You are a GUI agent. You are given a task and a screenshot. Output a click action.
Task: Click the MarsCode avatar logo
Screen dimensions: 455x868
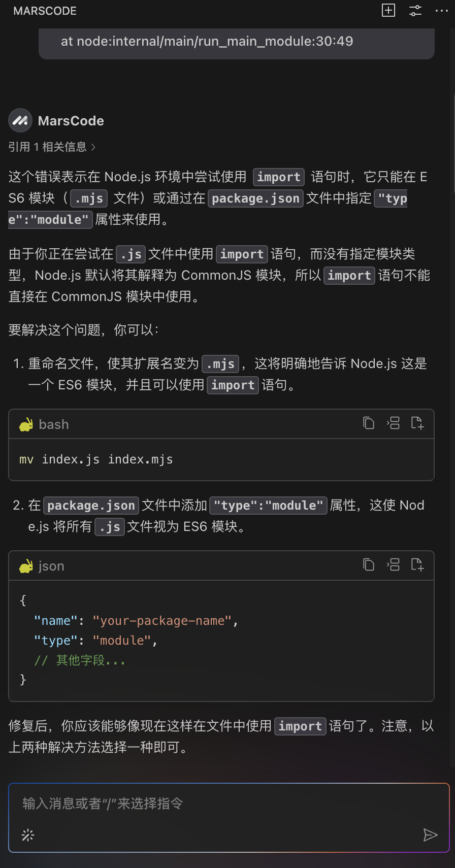[x=20, y=121]
